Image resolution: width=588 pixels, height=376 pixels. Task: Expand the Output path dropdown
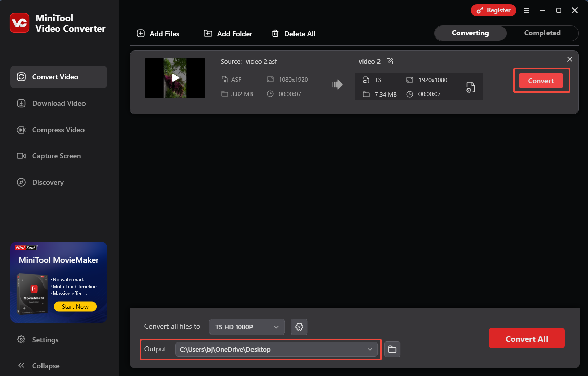point(276,349)
